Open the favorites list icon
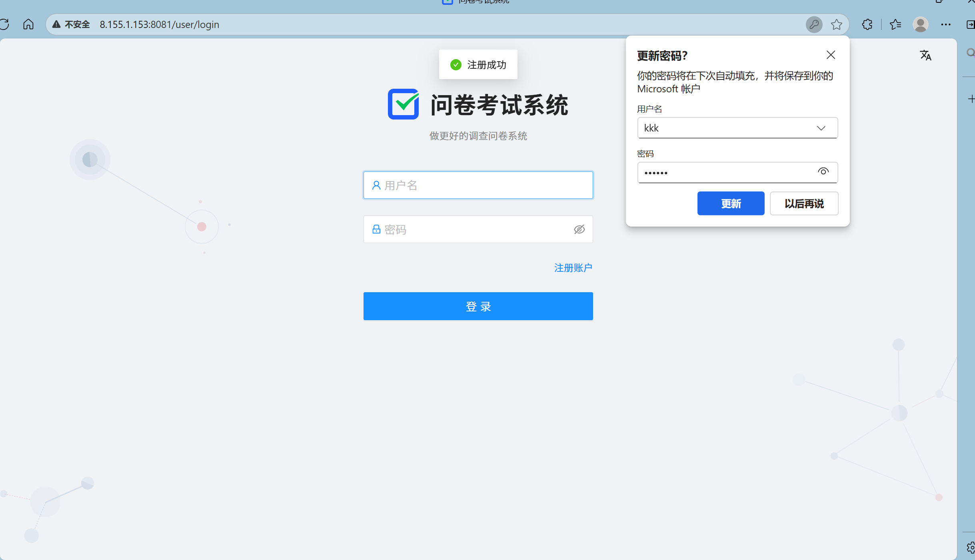Viewport: 975px width, 560px height. click(x=895, y=24)
